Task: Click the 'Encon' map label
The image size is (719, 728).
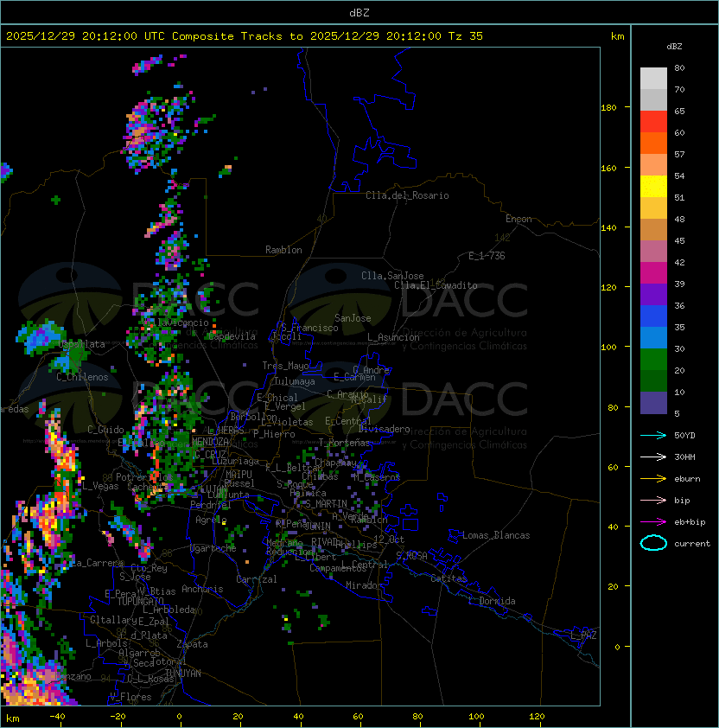Action: [x=519, y=219]
